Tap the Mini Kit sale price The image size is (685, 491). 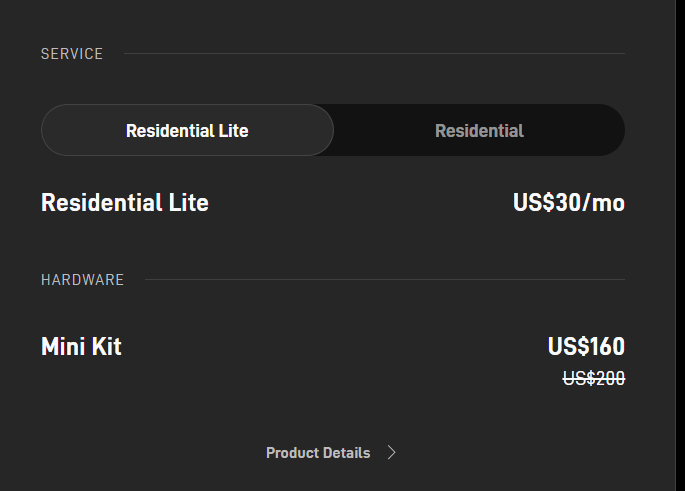pos(586,347)
